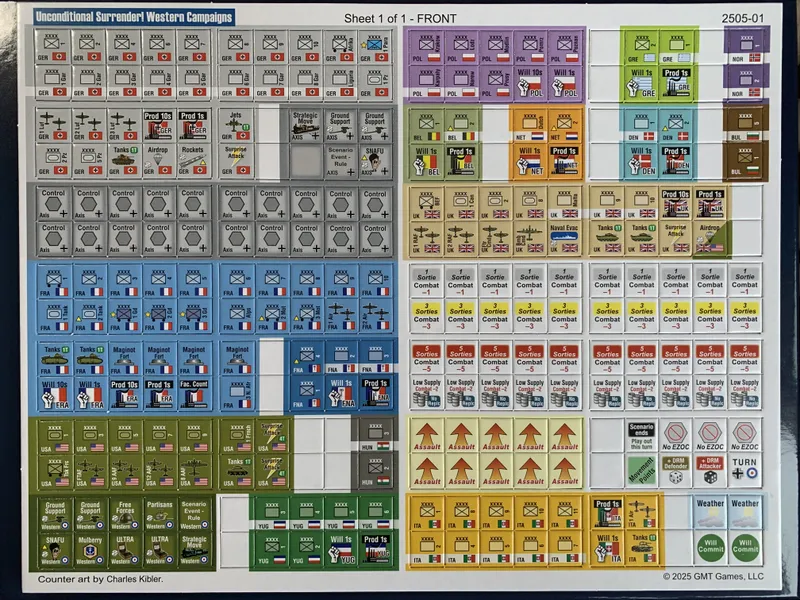Image resolution: width=800 pixels, height=600 pixels.
Task: Select the UK Prod 10s counter
Action: point(676,204)
